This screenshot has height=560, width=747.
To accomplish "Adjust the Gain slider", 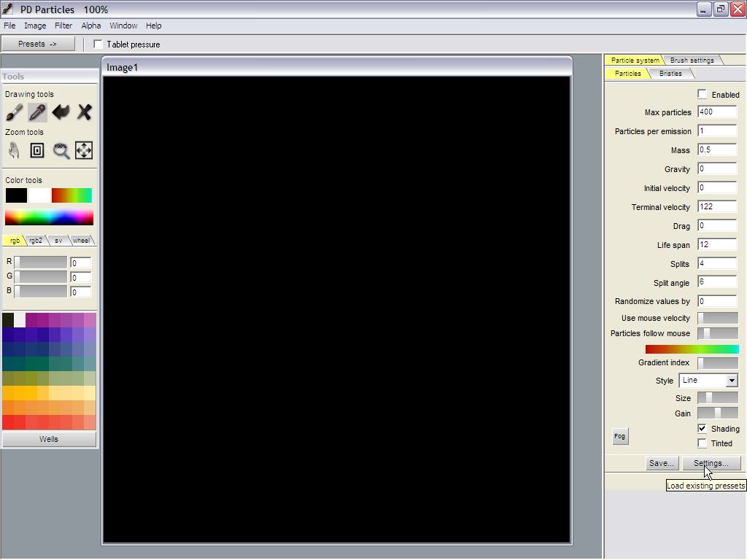I will pos(718,413).
